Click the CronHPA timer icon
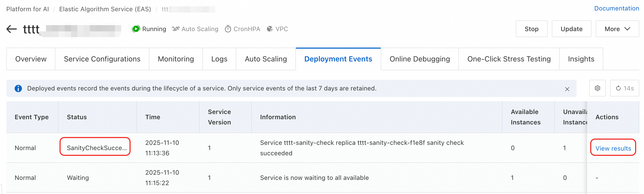Viewport: 644px width, 194px height. [228, 29]
